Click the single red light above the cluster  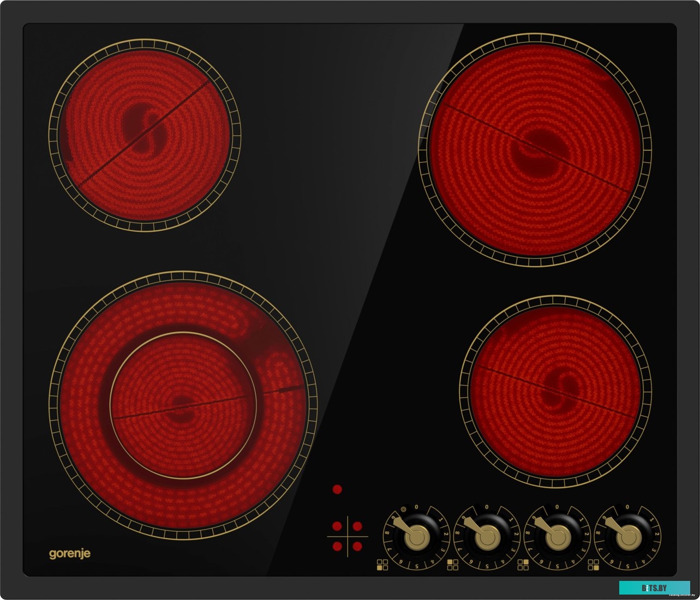[x=337, y=489]
